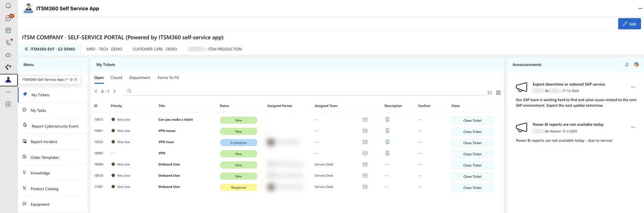The image size is (644, 213).
Task: Open the Activity bell icon
Action: tap(8, 6)
